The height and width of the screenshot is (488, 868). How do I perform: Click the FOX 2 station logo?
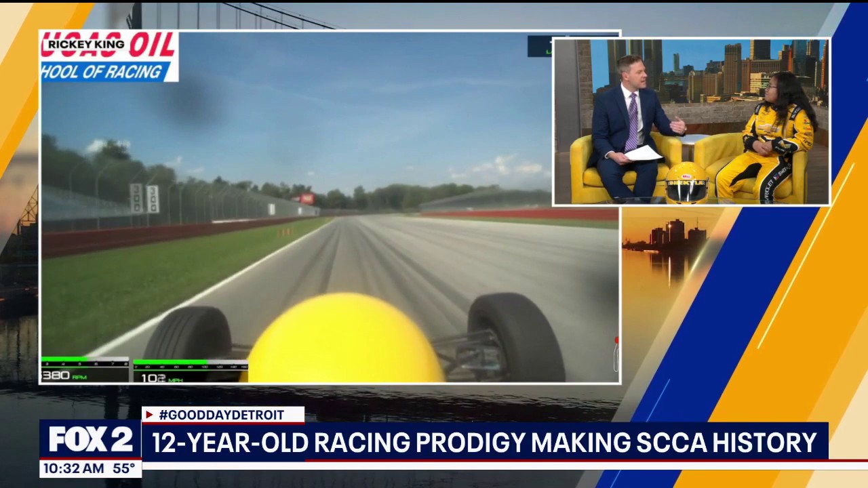[x=90, y=439]
